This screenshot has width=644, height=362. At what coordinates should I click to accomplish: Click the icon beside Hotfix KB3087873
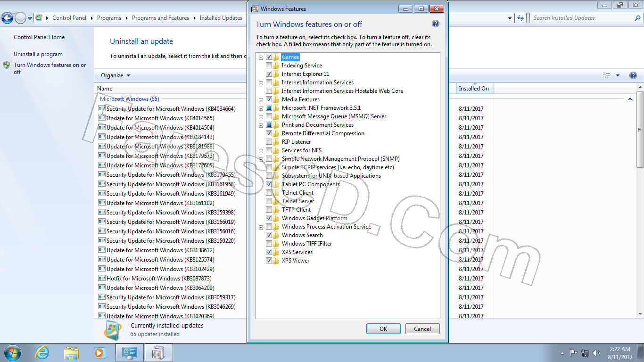[101, 279]
